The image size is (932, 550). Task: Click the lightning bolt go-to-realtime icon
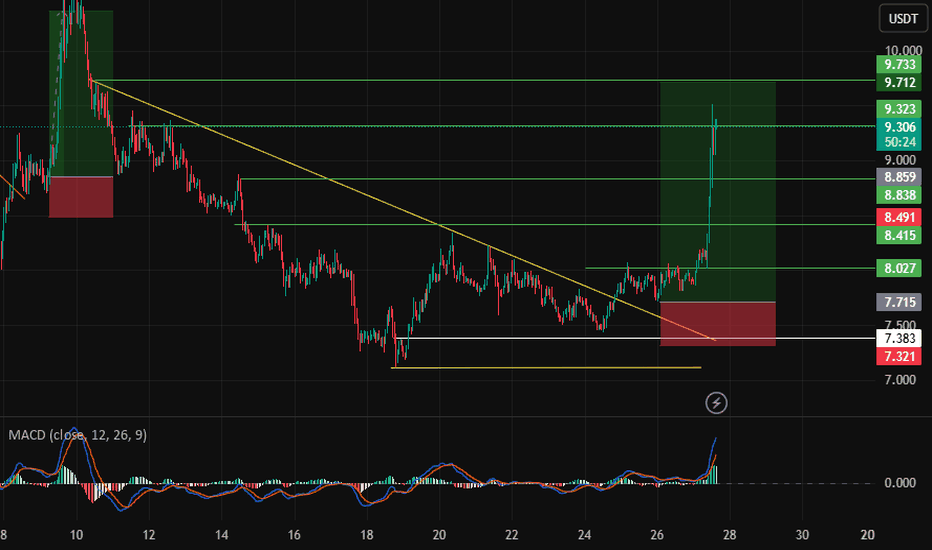point(716,403)
